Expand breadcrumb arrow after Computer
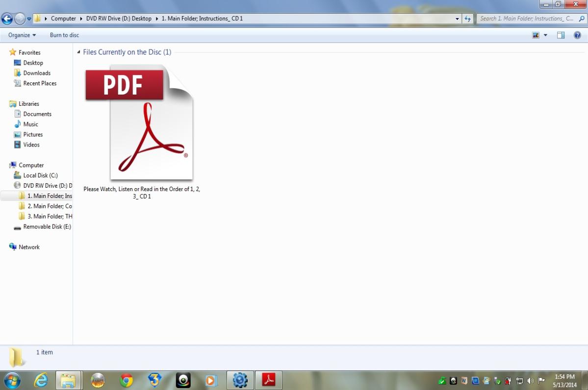The height and width of the screenshot is (390, 588). click(81, 19)
